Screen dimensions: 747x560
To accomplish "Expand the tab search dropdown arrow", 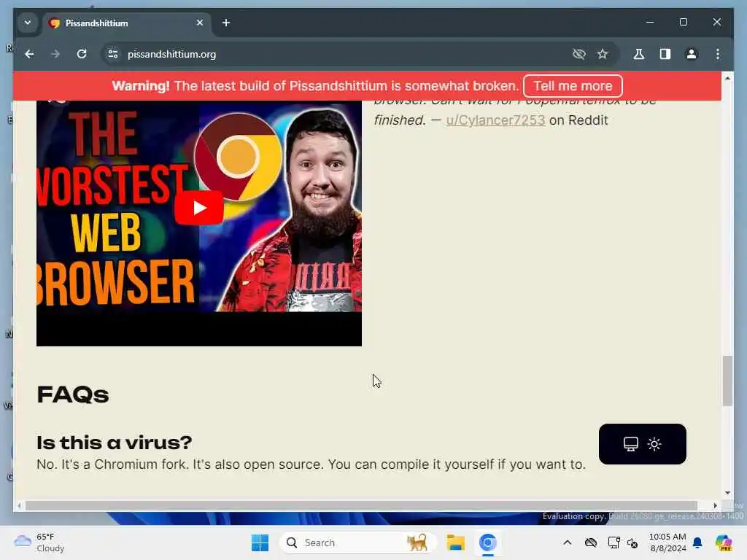I will coord(28,23).
